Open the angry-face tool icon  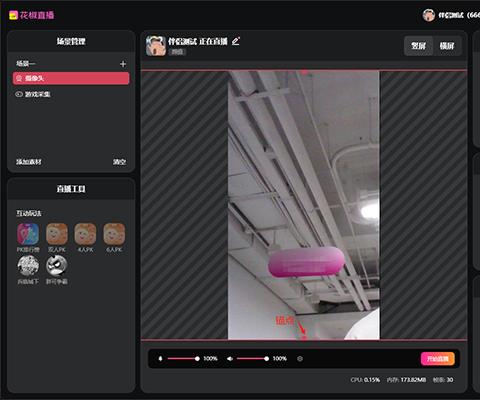click(57, 266)
